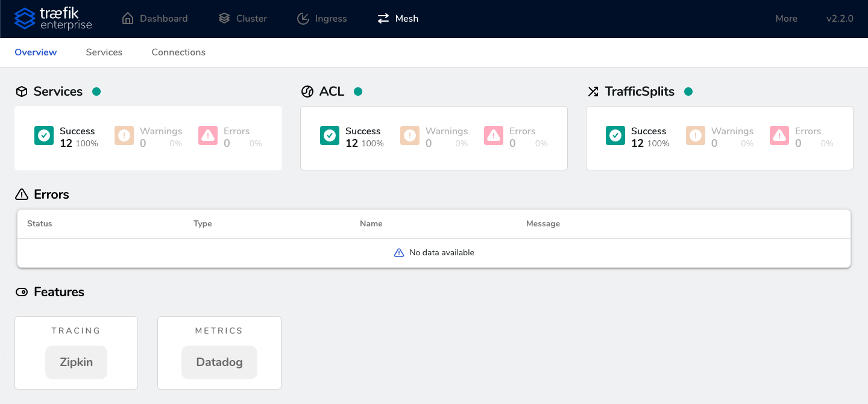Click the Features eye icon
868x404 pixels.
[22, 291]
